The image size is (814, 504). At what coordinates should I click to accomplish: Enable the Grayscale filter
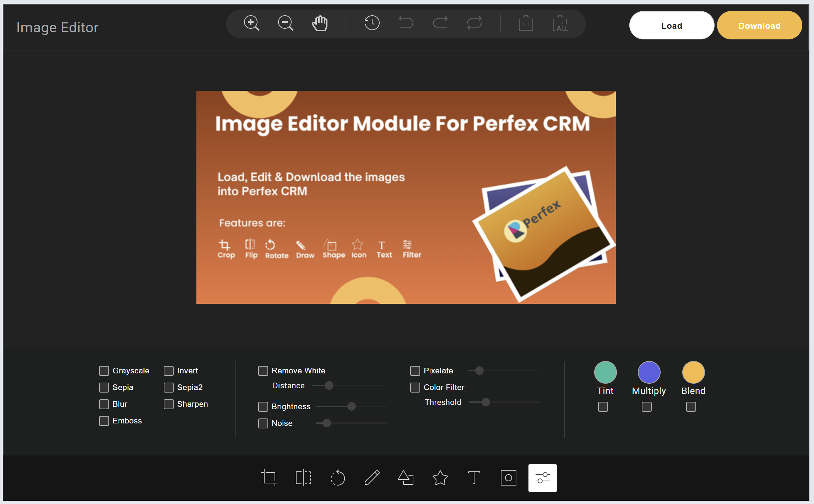[104, 371]
